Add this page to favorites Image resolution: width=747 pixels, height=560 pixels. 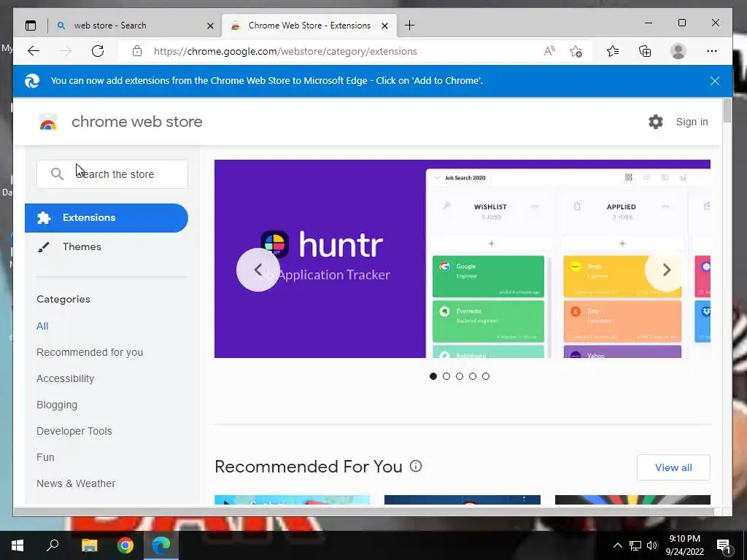[576, 51]
